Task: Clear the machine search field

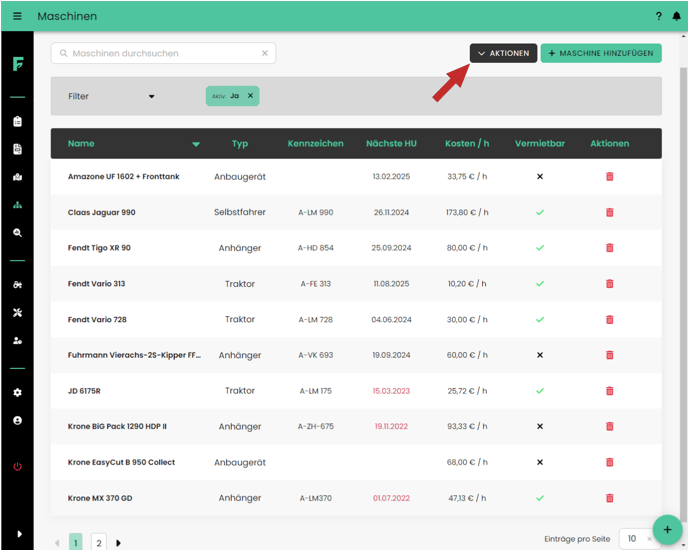Action: pos(265,53)
